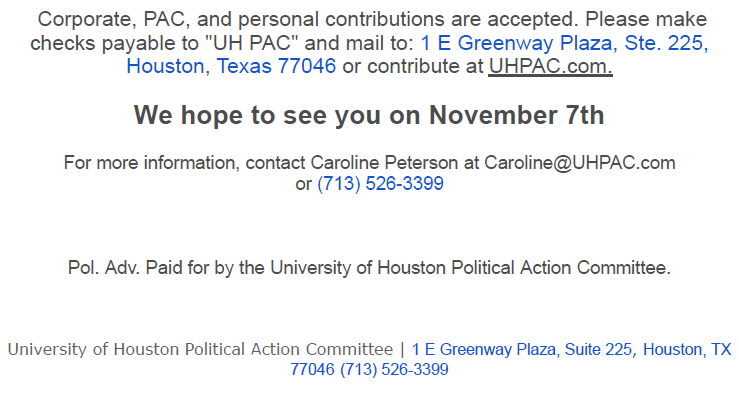
Task: Click the '1 E Greenway Plaza, Ste. 225' address link
Action: pyautogui.click(x=564, y=43)
